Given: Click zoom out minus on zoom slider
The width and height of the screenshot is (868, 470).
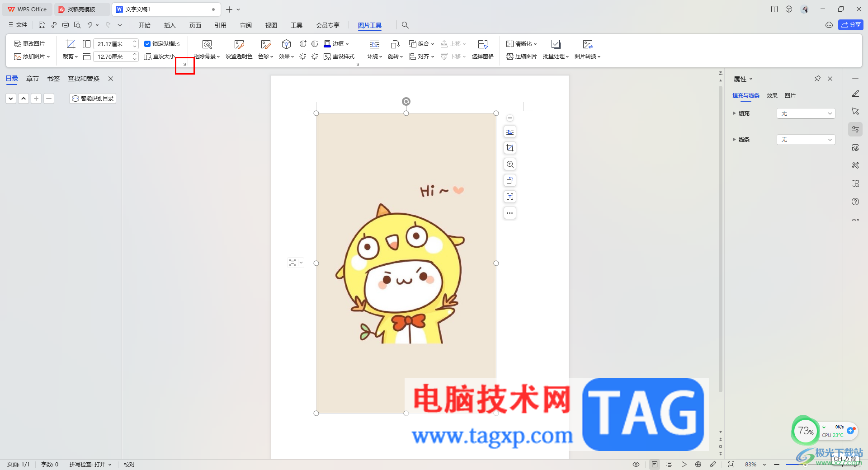Looking at the screenshot, I should (777, 464).
